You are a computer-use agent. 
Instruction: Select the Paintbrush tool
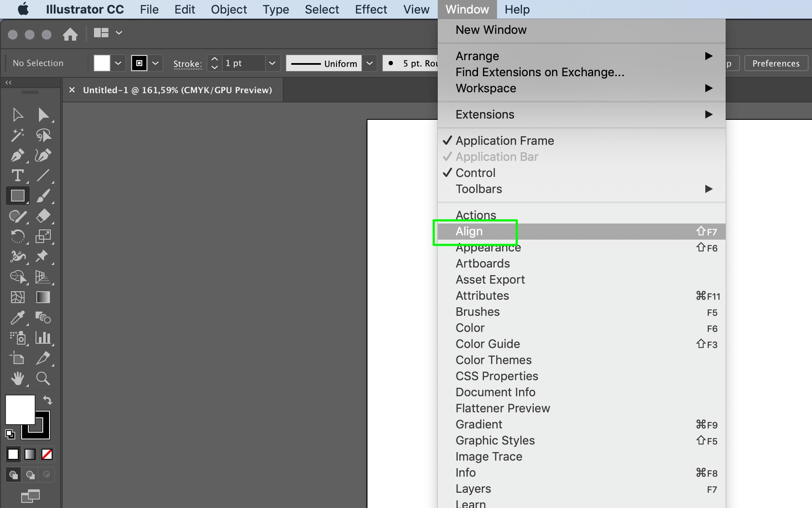43,196
